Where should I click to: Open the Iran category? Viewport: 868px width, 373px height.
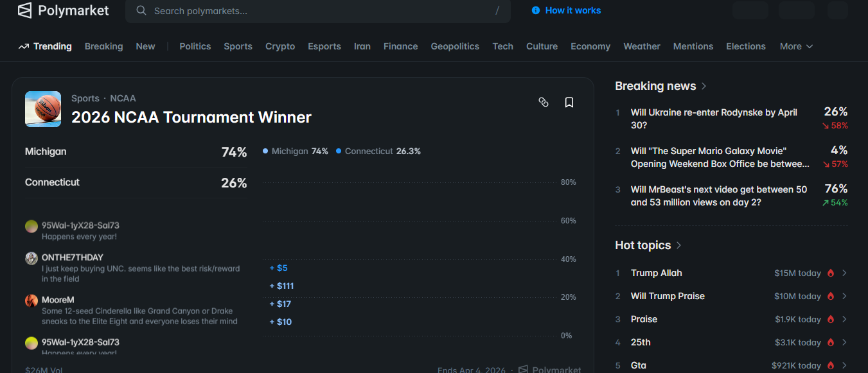click(x=362, y=46)
